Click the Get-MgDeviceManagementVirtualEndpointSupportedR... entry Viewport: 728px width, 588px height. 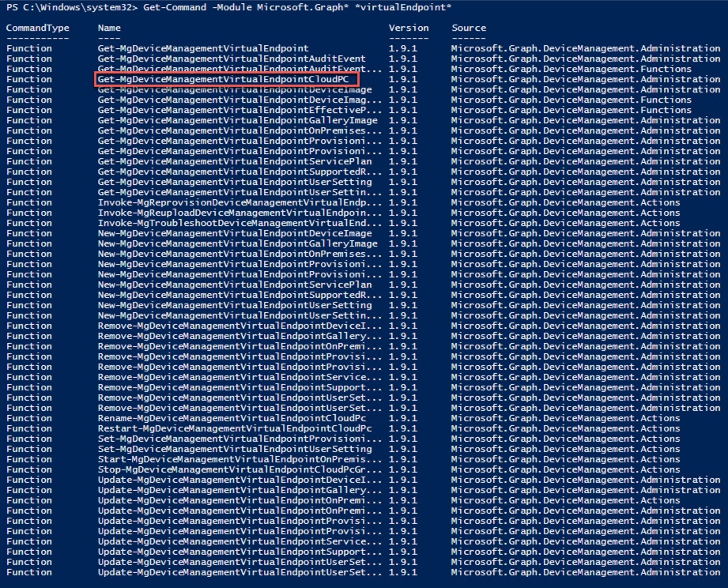[x=240, y=171]
